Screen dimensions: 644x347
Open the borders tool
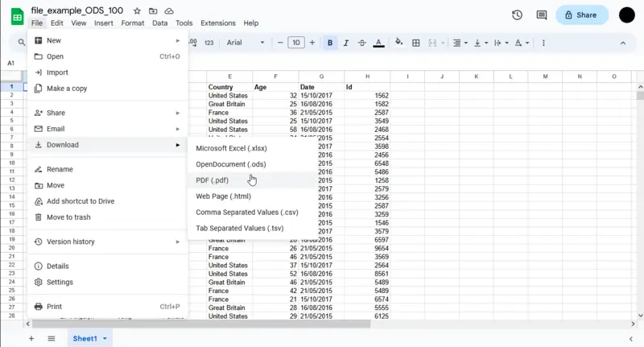click(415, 43)
